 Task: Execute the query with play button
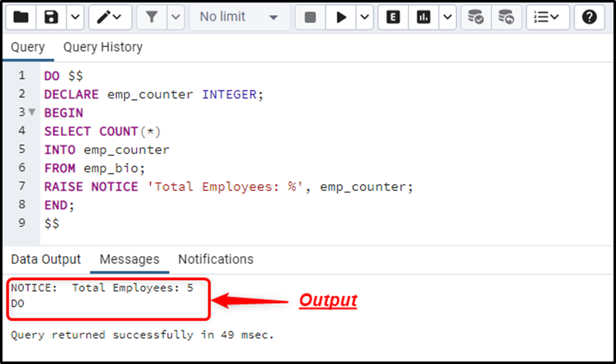coord(341,18)
